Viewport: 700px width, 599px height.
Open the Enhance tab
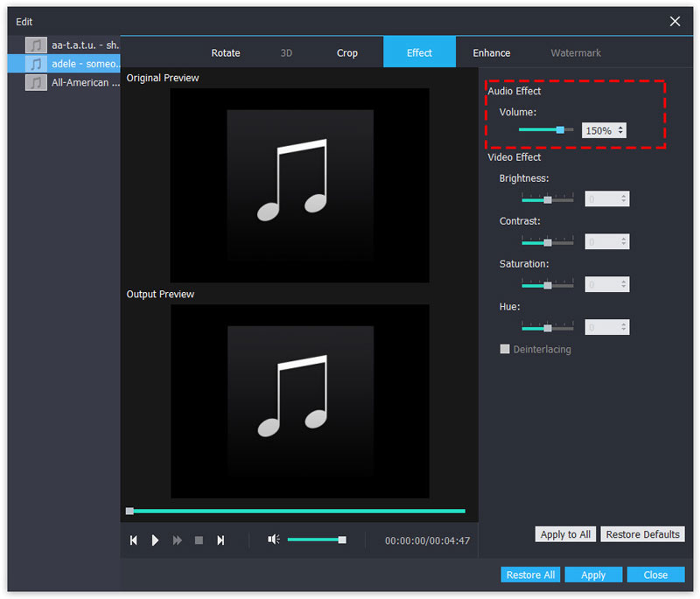coord(492,53)
